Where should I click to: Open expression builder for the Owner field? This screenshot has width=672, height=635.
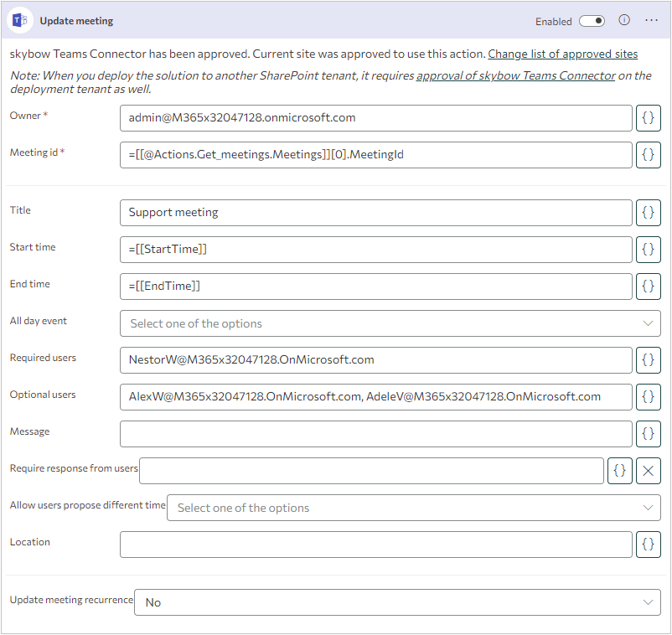(x=648, y=118)
